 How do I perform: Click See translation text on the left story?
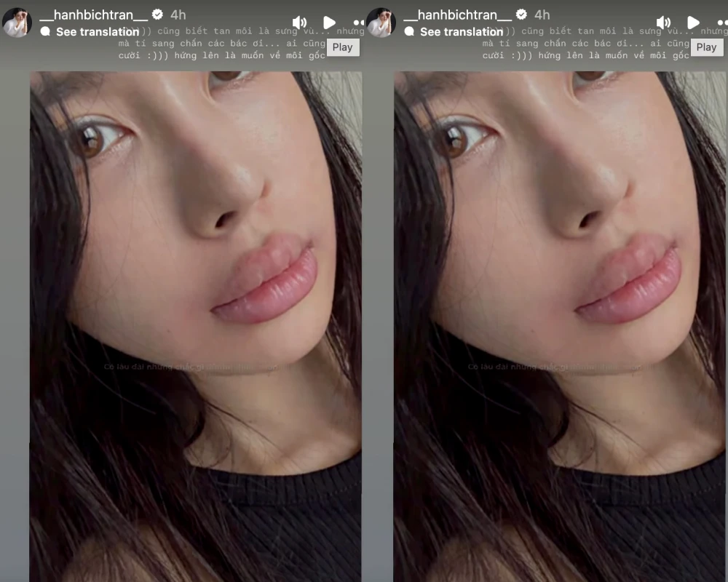click(x=98, y=31)
